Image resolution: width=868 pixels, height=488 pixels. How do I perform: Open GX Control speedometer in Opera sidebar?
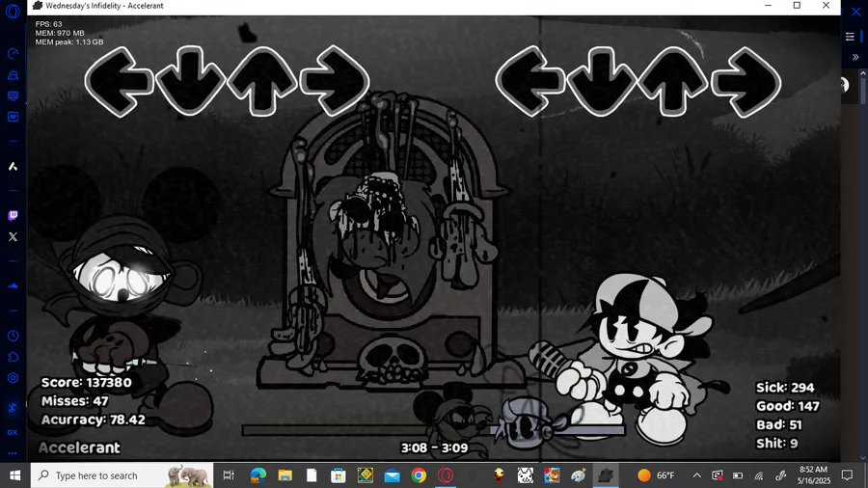click(x=13, y=54)
